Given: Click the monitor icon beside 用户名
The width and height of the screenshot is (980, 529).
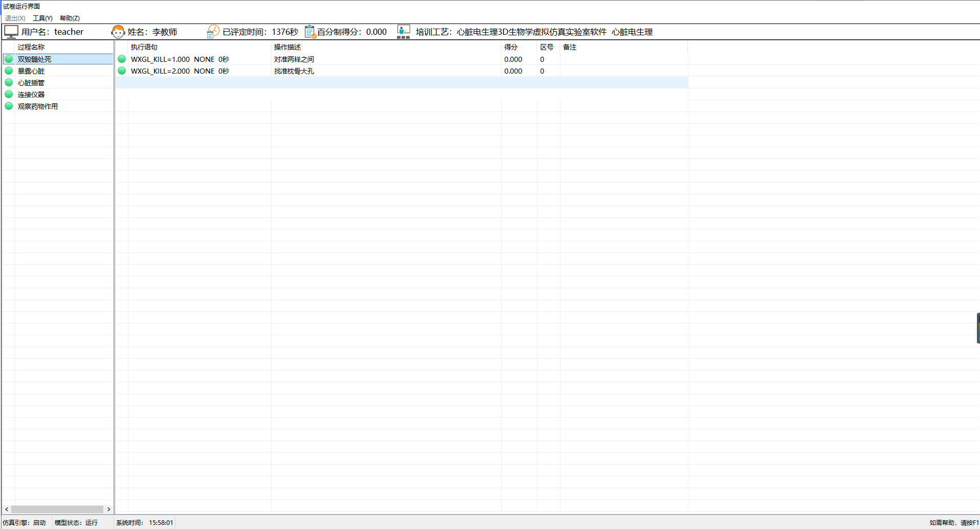Looking at the screenshot, I should (x=11, y=32).
